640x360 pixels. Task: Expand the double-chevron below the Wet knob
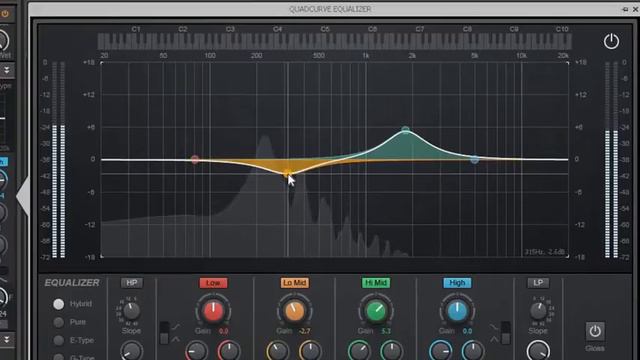click(7, 70)
